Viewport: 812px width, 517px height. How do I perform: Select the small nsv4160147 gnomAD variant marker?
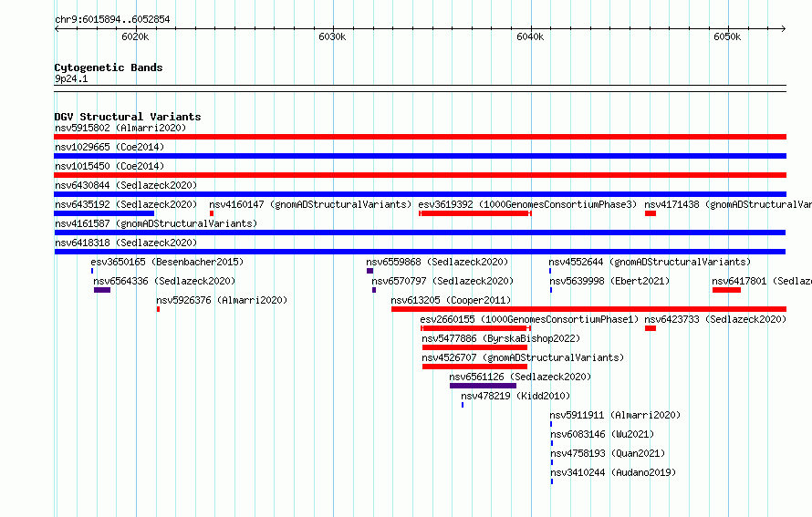(212, 213)
